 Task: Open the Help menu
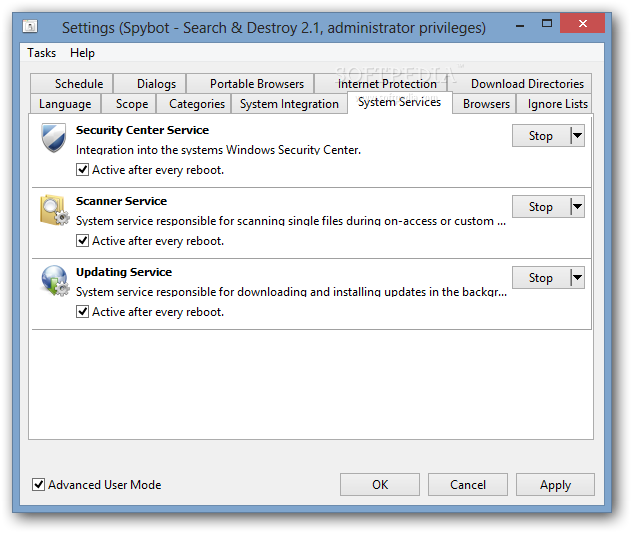[x=82, y=53]
